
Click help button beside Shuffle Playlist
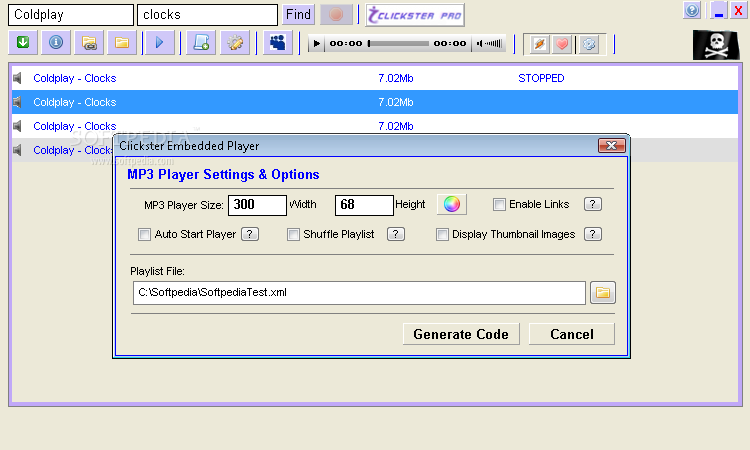[396, 234]
